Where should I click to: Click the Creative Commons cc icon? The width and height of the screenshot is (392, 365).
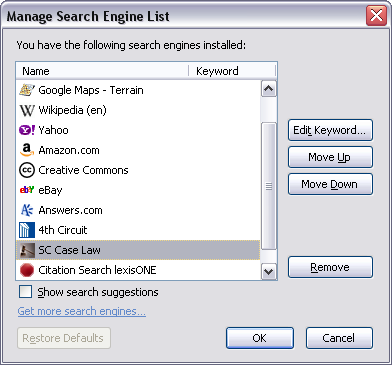pos(27,170)
